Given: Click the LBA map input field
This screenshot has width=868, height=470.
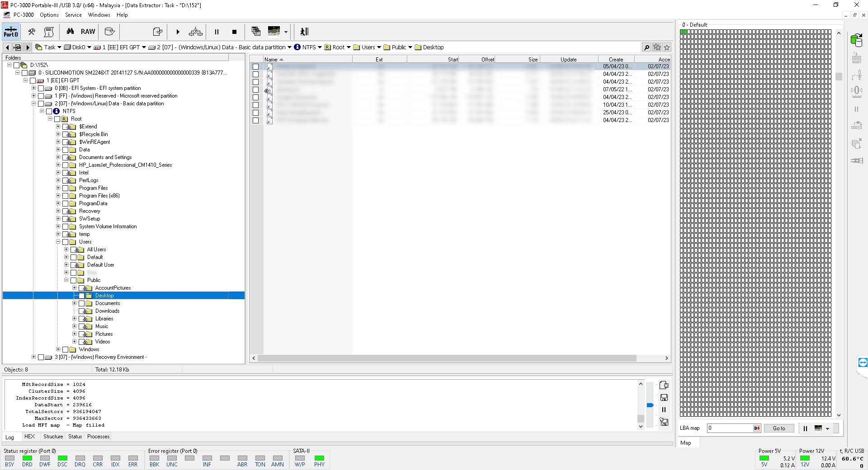Looking at the screenshot, I should [x=730, y=428].
